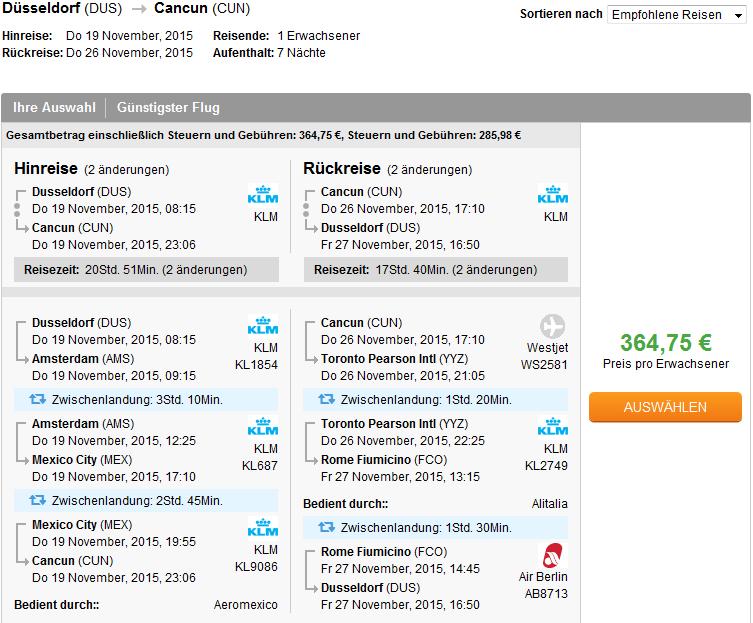Click the KLM logo in Rückreise summary
Viewport: 753px width, 623px height.
552,195
